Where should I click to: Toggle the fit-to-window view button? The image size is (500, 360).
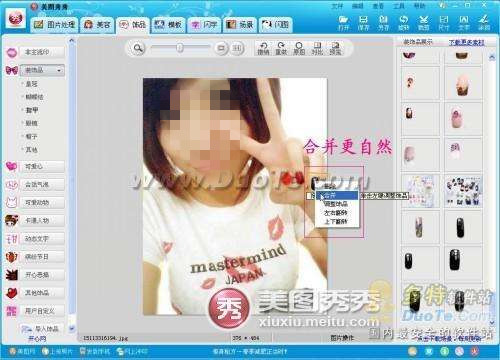(221, 48)
